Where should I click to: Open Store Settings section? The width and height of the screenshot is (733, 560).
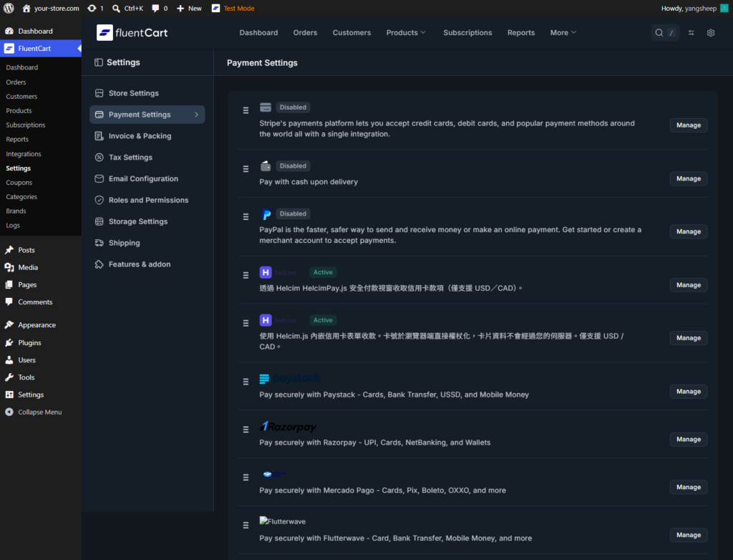click(x=147, y=93)
